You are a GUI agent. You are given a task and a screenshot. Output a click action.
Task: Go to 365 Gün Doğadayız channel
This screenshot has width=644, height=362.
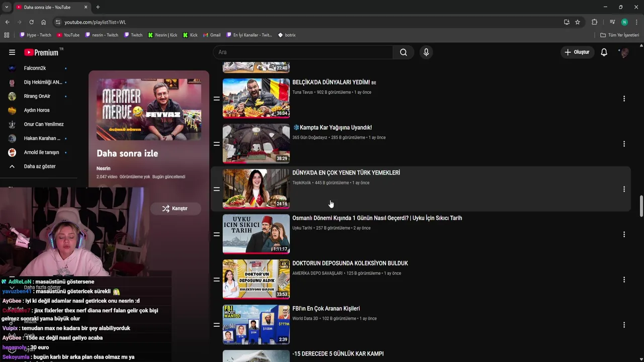[x=309, y=138]
